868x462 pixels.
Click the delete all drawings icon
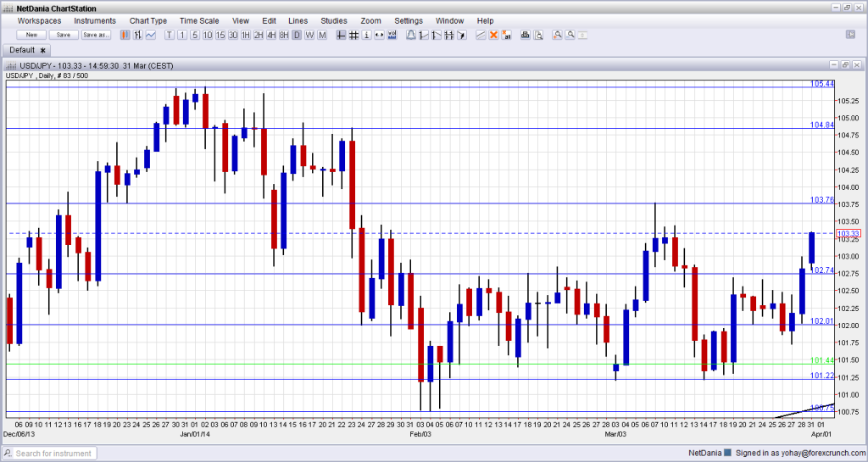(506, 35)
